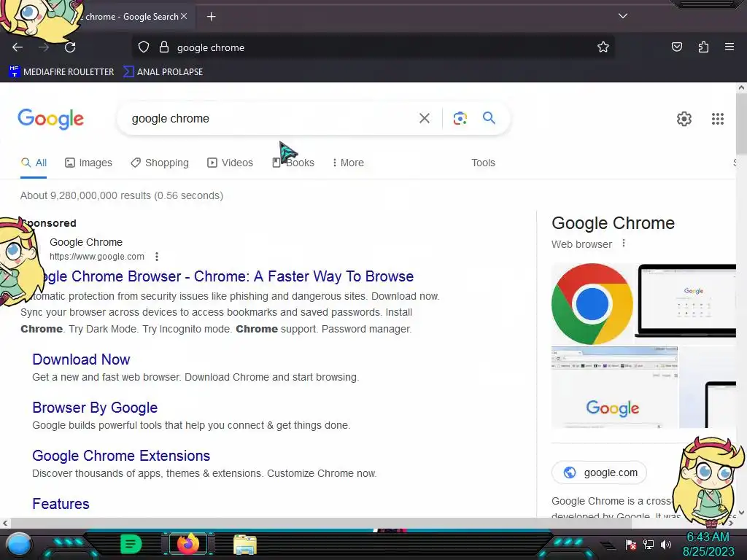The image size is (747, 560).
Task: Click the padlock site info icon
Action: [164, 47]
